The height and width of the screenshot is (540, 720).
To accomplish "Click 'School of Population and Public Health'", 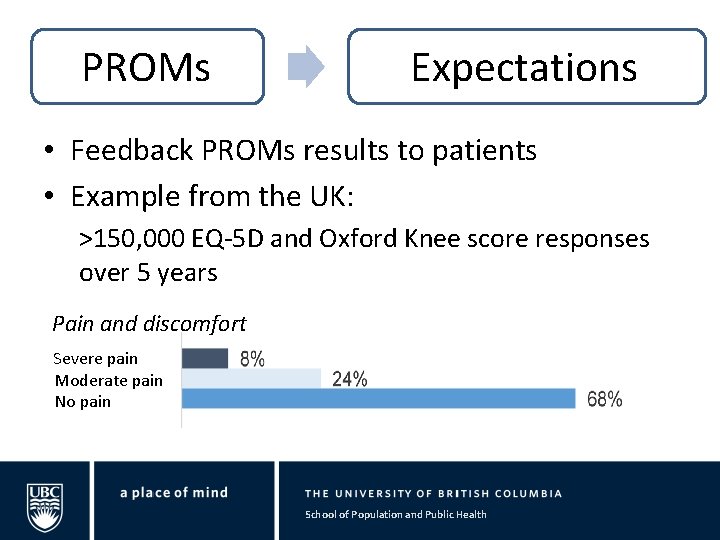I will (396, 514).
